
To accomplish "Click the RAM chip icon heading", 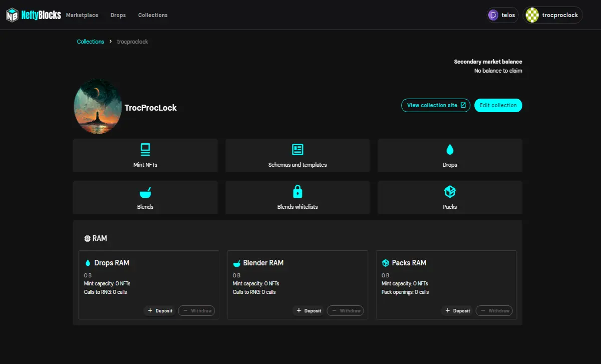I will (x=88, y=238).
